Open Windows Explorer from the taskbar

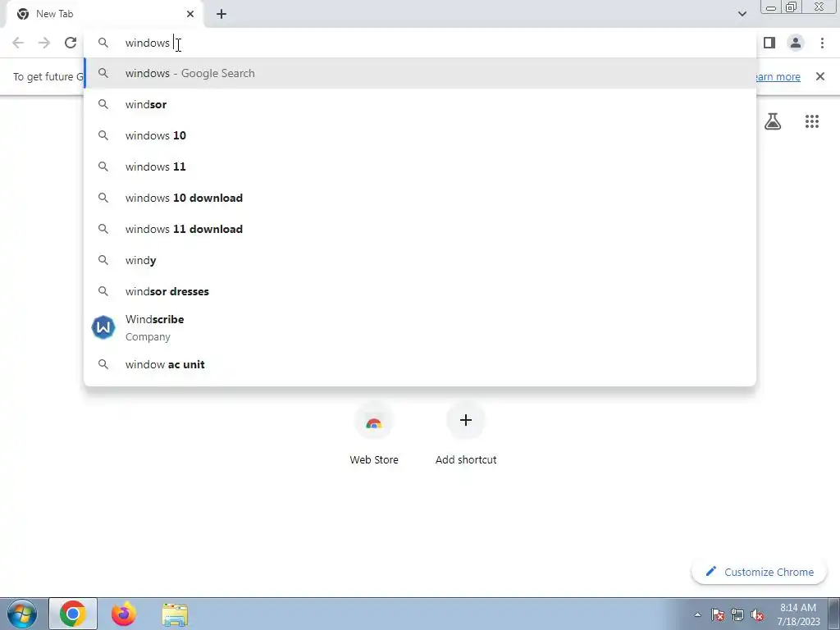pos(175,614)
